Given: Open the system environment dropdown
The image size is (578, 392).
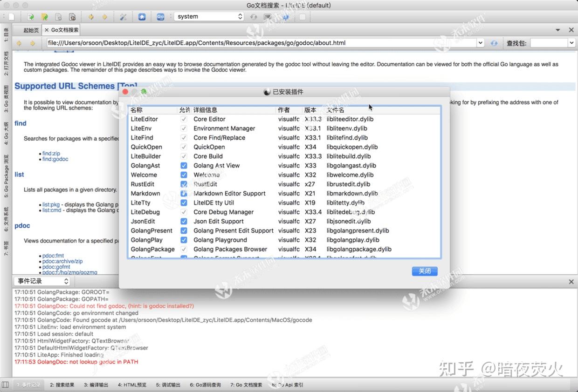Looking at the screenshot, I should [x=209, y=17].
